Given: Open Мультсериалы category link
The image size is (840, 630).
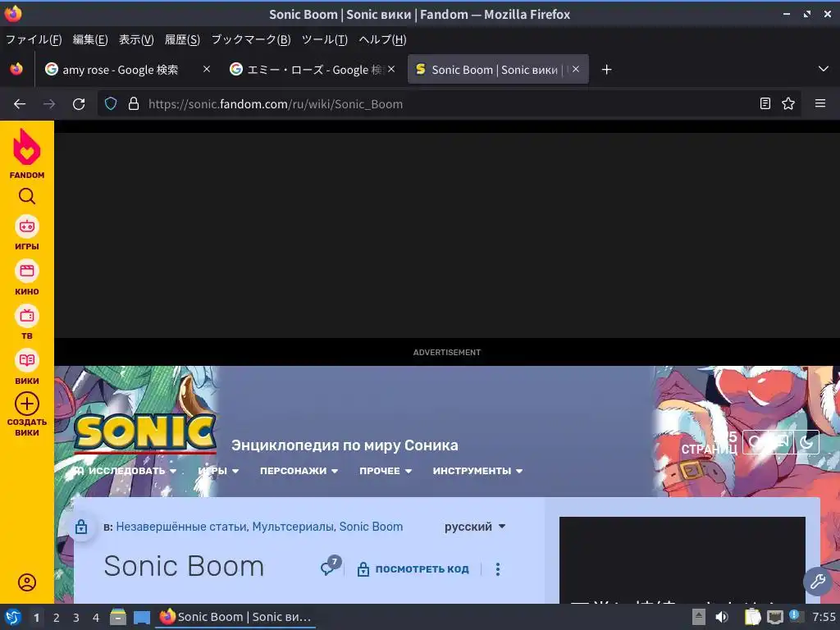Looking at the screenshot, I should point(294,527).
